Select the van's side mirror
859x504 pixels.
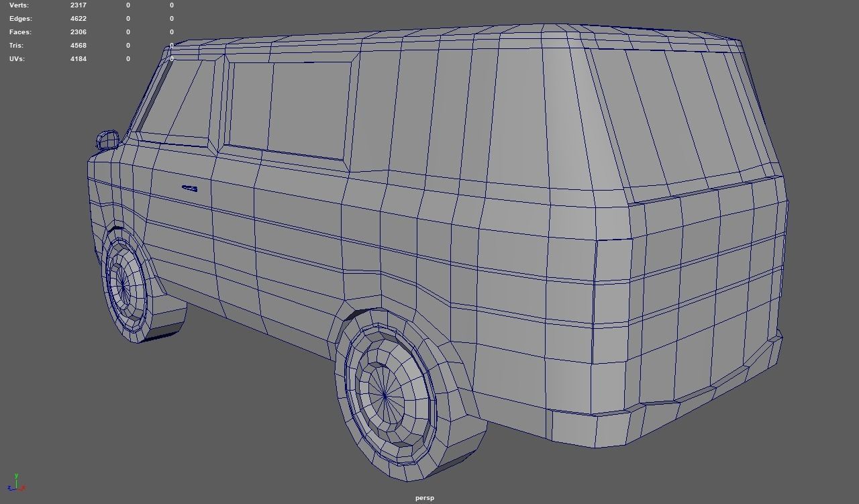107,141
